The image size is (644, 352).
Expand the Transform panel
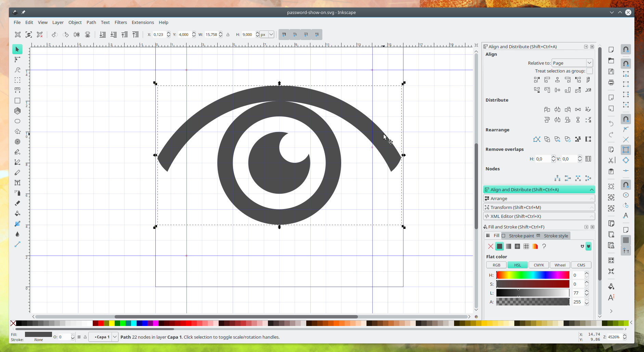point(539,207)
